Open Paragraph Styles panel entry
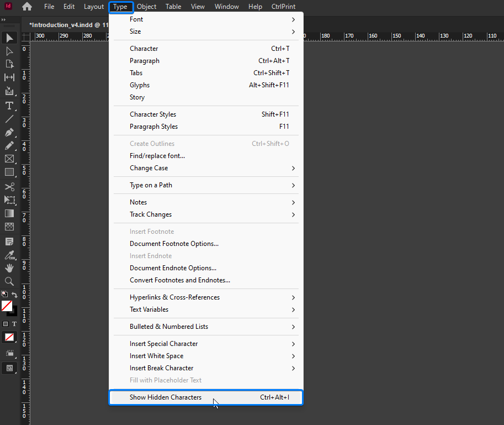Image resolution: width=504 pixels, height=425 pixels. (206, 127)
